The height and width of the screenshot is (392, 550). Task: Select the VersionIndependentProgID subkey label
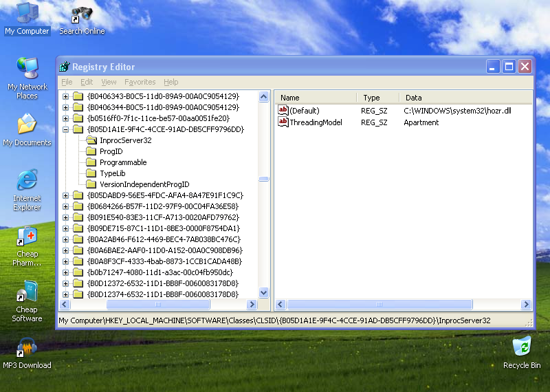coord(144,184)
